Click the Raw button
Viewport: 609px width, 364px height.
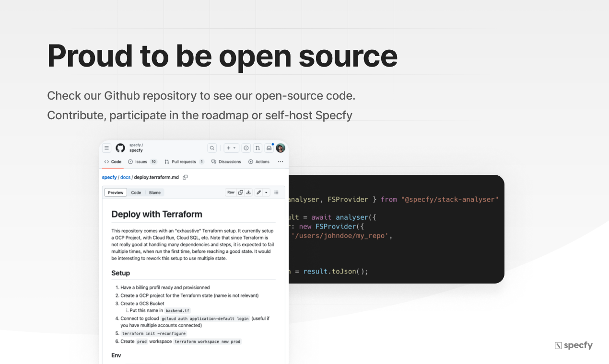coord(231,193)
